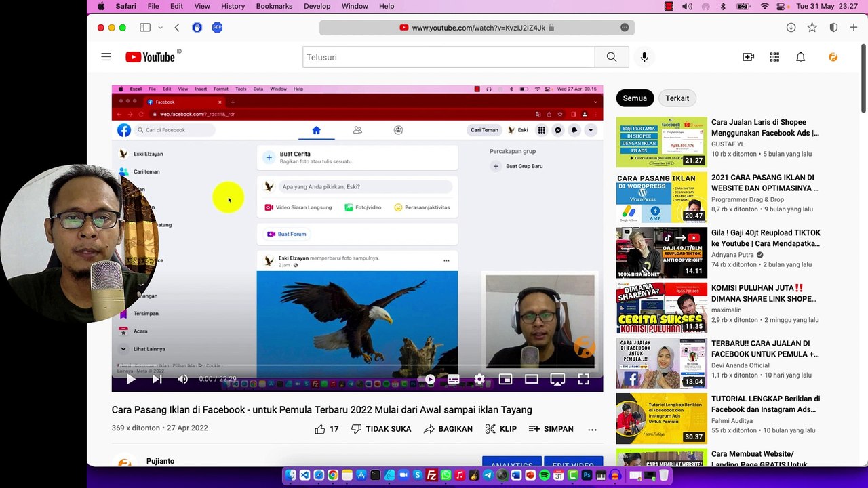This screenshot has width=868, height=488.
Task: Start voice search with the microphone
Action: [644, 57]
